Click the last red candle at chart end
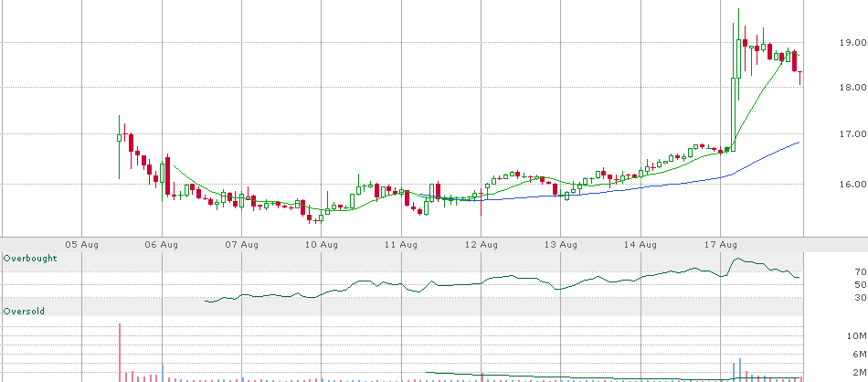 click(799, 78)
